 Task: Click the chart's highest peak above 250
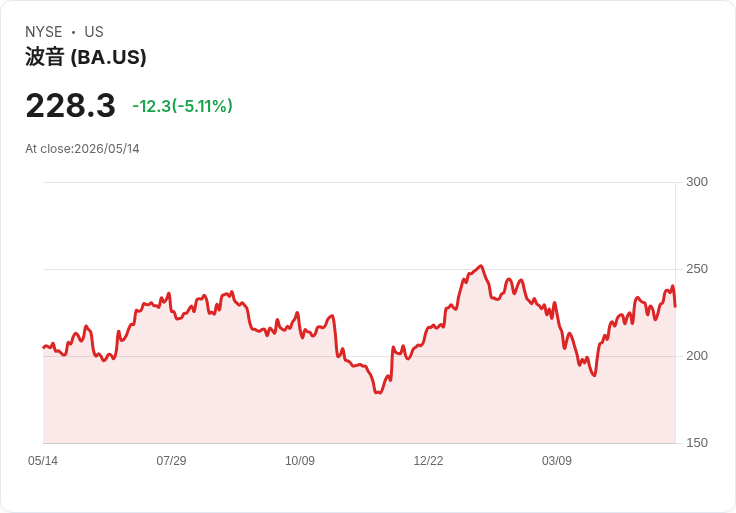pyautogui.click(x=481, y=266)
